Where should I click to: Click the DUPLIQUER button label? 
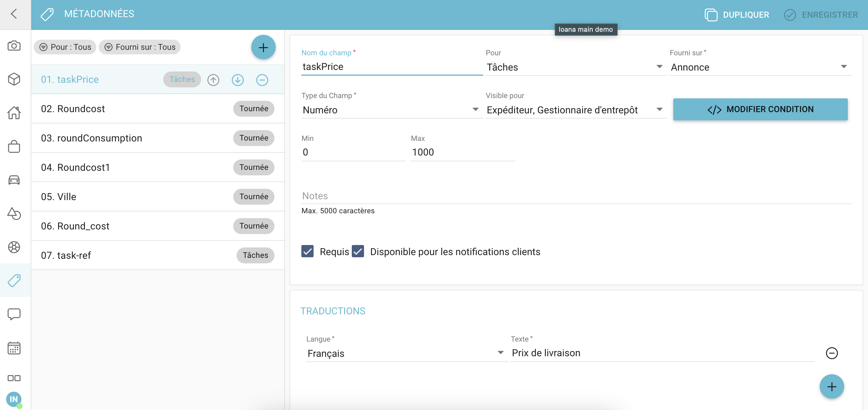point(746,15)
